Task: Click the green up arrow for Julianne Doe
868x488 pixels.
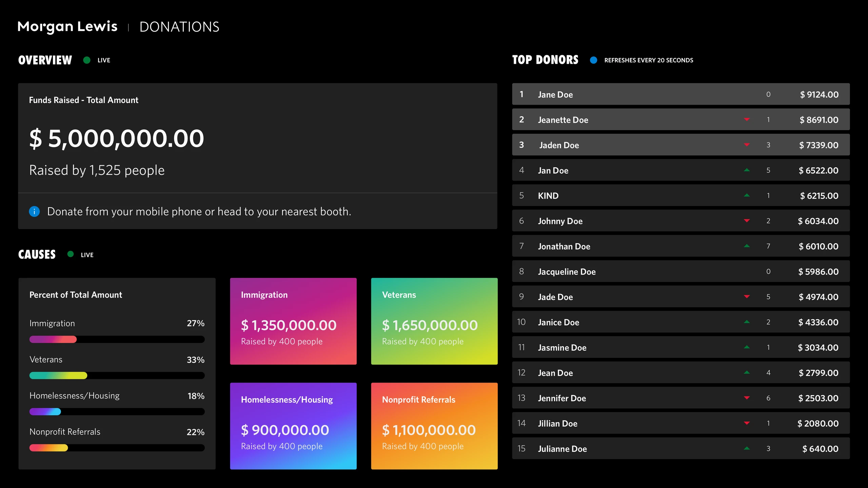Action: [x=747, y=448]
